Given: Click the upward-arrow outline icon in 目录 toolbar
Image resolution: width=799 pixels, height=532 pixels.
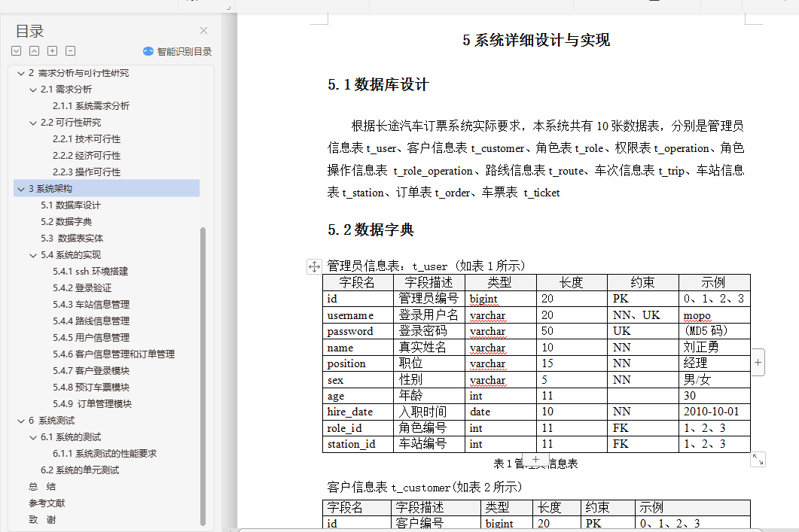Looking at the screenshot, I should 34,51.
